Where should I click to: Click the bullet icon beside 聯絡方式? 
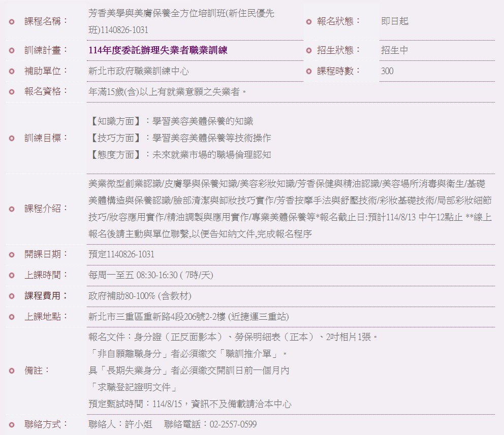pos(12,424)
